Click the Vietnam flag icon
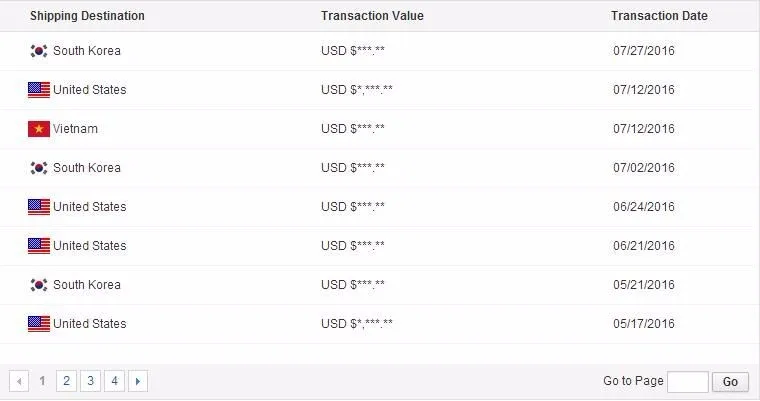 point(39,129)
